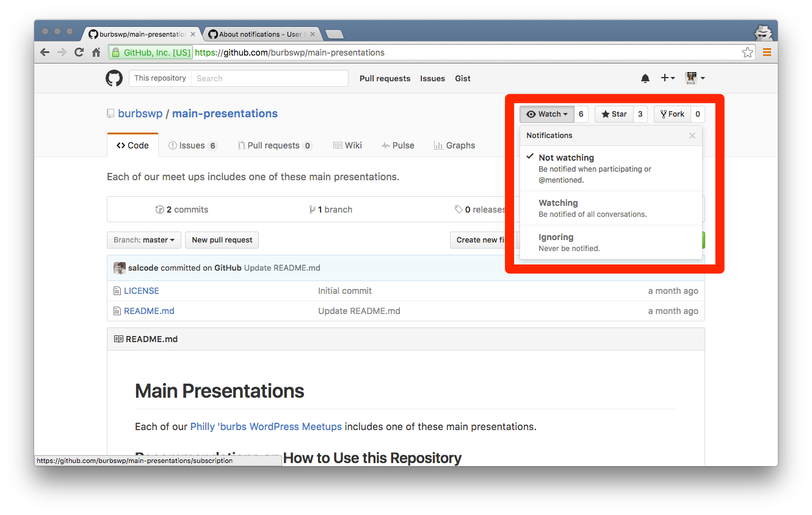Click the salcode committer avatar
The width and height of the screenshot is (812, 515).
120,268
